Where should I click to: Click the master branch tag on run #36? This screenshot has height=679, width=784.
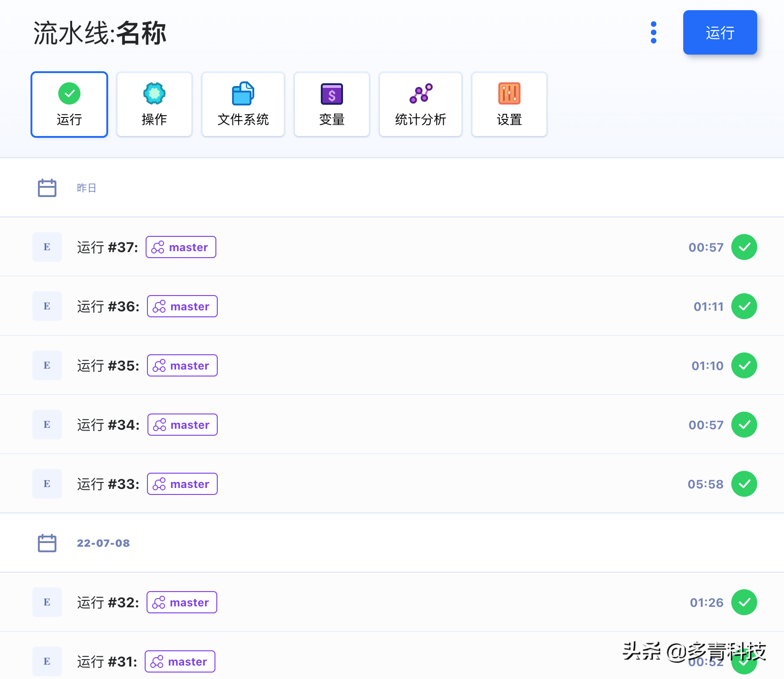pos(182,306)
